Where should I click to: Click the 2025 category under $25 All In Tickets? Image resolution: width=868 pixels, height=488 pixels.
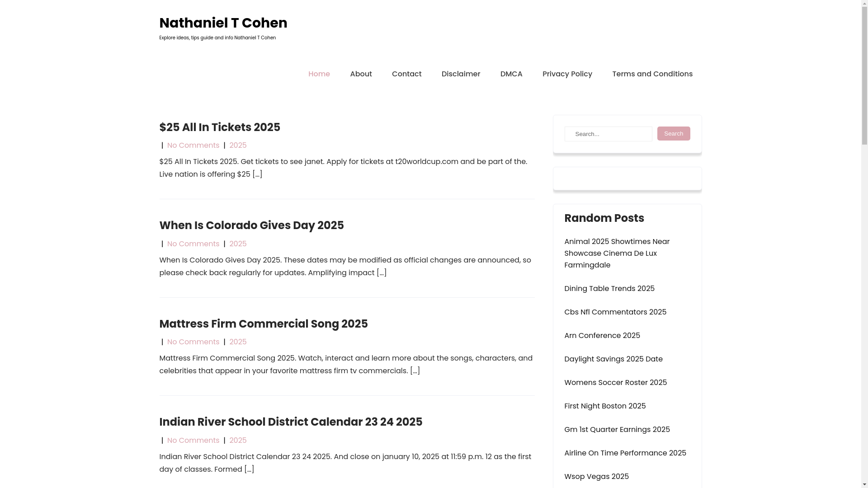(x=238, y=145)
